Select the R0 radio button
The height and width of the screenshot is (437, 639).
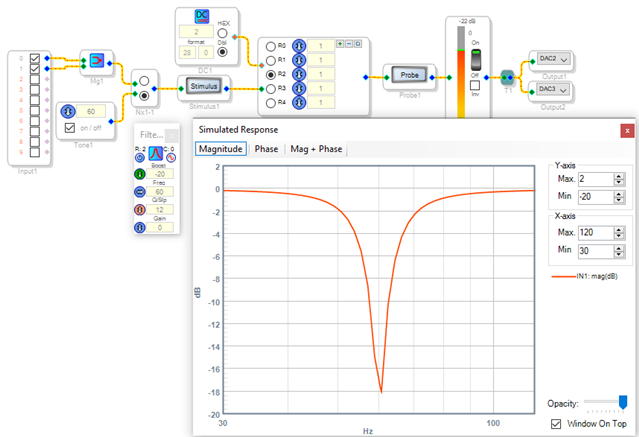pyautogui.click(x=271, y=46)
